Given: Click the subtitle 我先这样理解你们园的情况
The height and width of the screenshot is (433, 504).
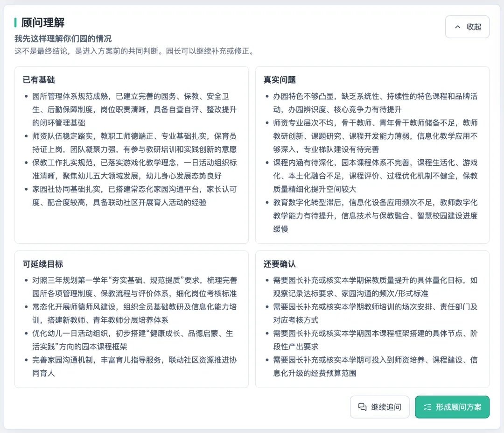Looking at the screenshot, I should click(x=63, y=39).
